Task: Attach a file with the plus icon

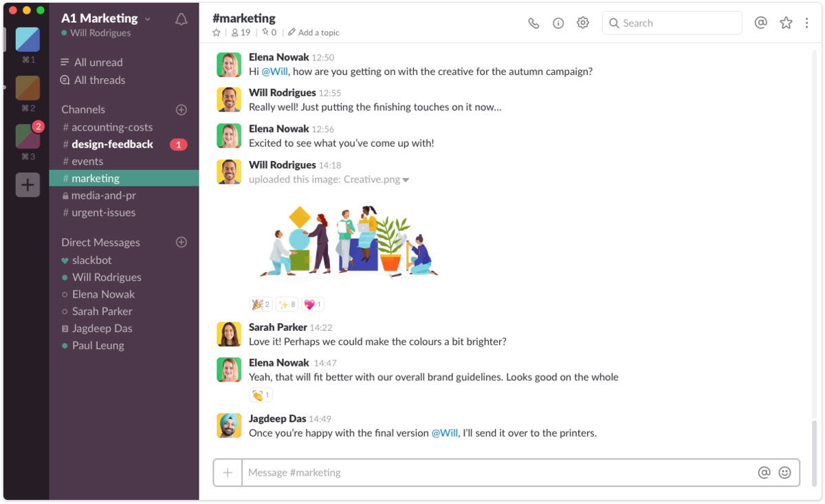Action: click(227, 472)
